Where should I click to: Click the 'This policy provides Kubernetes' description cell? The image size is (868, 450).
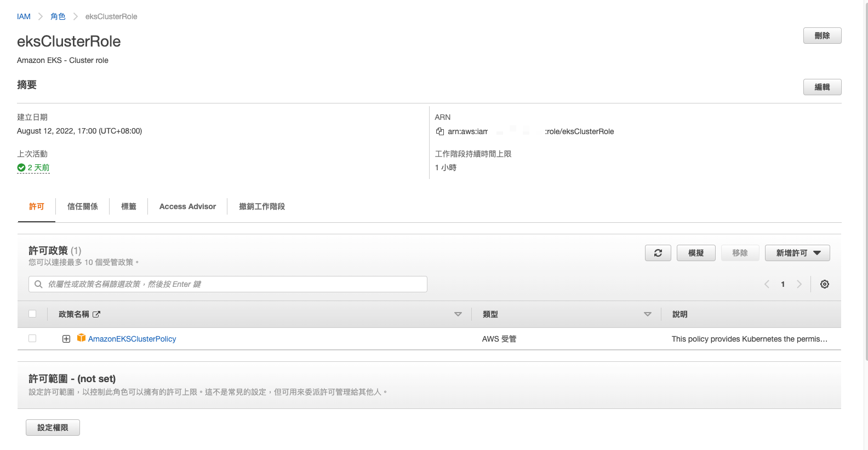750,339
